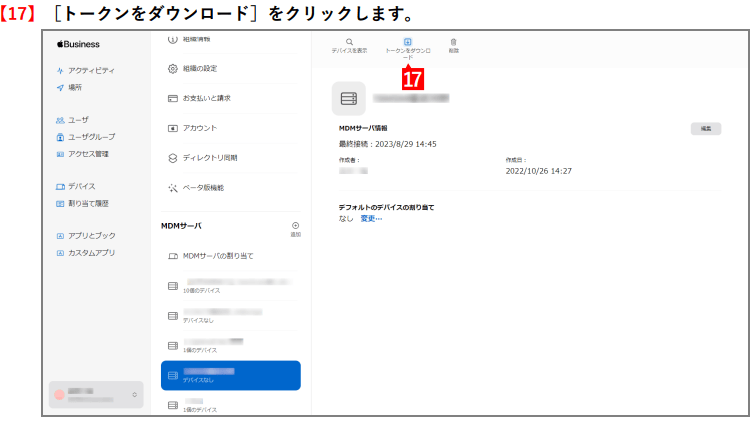This screenshot has height=423, width=755.
Task: Click the 削除 trash icon
Action: click(x=454, y=42)
